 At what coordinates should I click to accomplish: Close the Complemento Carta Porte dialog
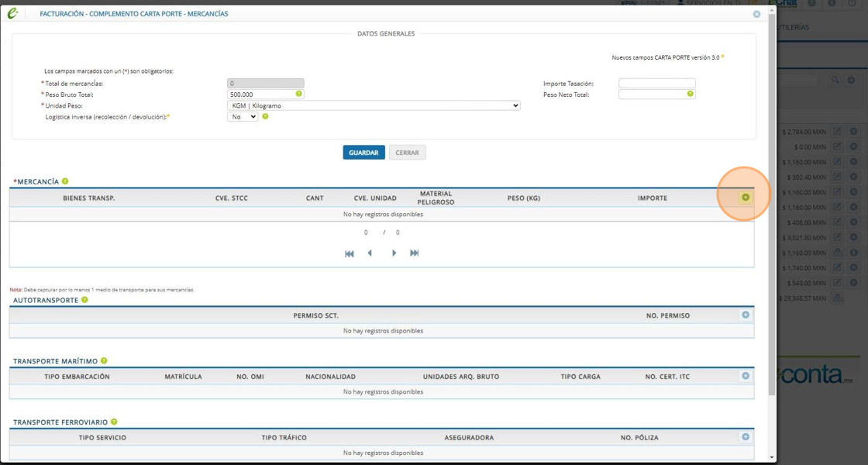pos(756,15)
